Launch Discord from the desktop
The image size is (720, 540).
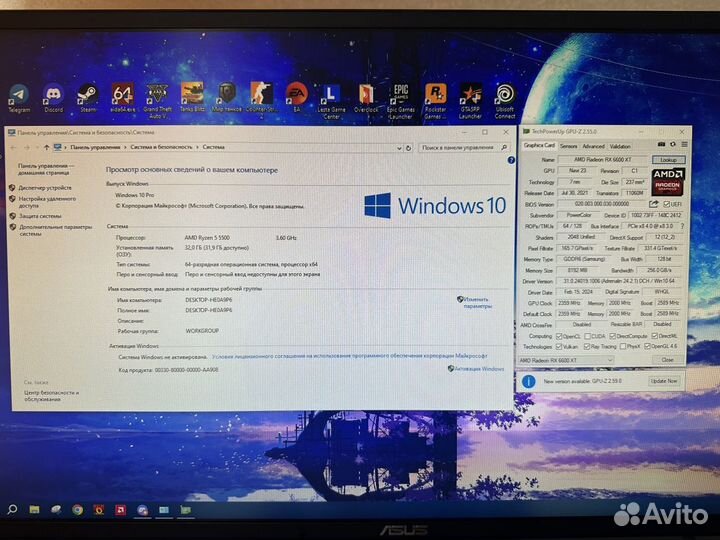tap(54, 97)
